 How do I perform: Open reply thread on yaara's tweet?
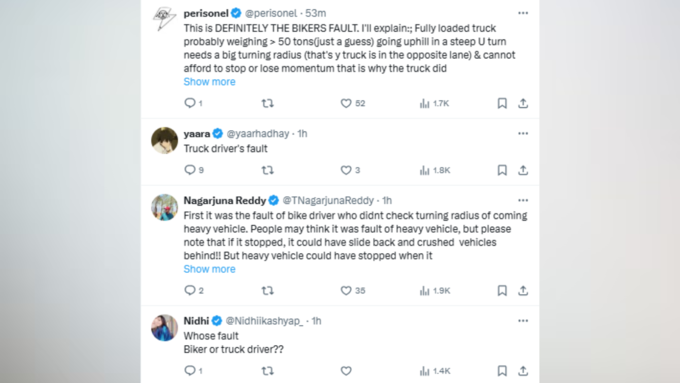click(190, 170)
